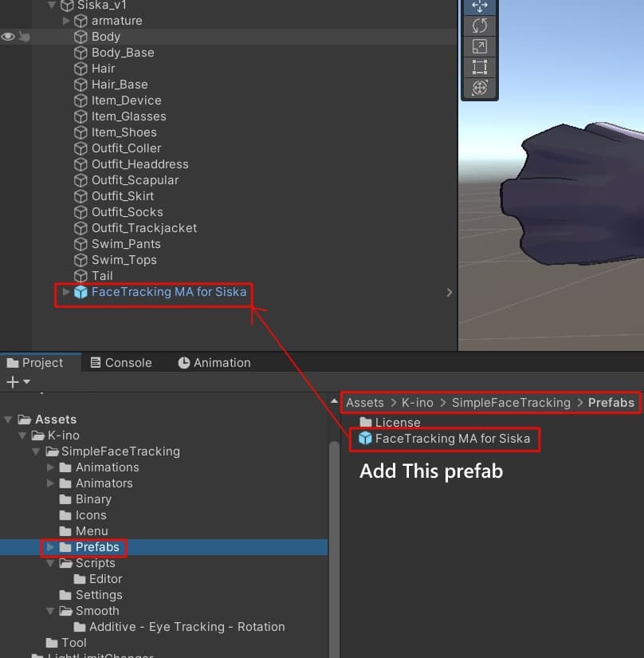
Task: Select FaceTracking MA for Siska prefab asset
Action: (x=452, y=439)
